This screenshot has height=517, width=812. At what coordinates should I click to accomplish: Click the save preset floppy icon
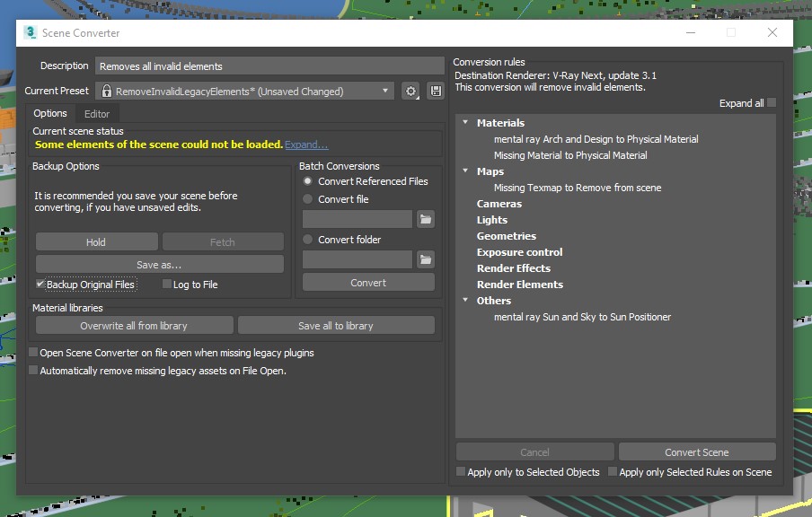pyautogui.click(x=436, y=91)
